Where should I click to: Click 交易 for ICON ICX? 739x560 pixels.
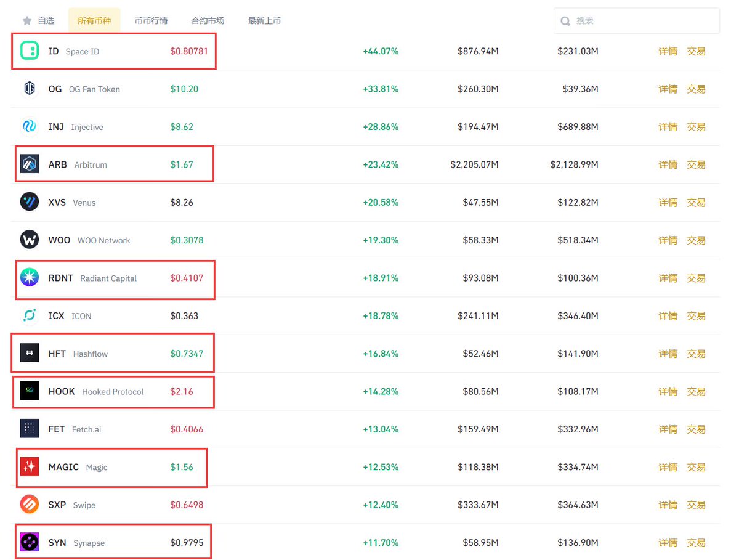696,315
